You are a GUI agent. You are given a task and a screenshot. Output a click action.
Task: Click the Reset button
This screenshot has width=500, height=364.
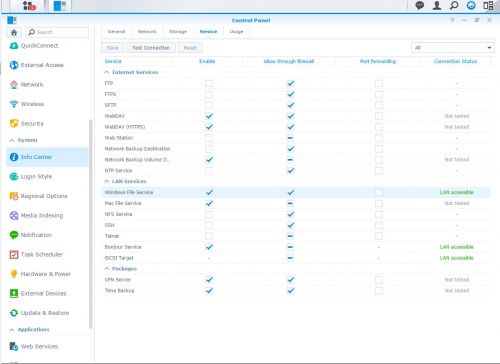tap(190, 48)
